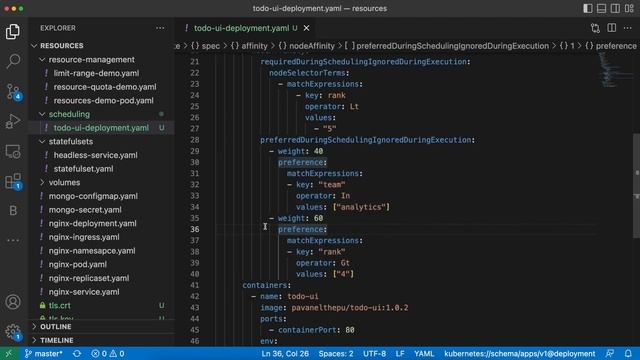Change end of line sequence LF
The image size is (640, 360).
[x=400, y=353]
